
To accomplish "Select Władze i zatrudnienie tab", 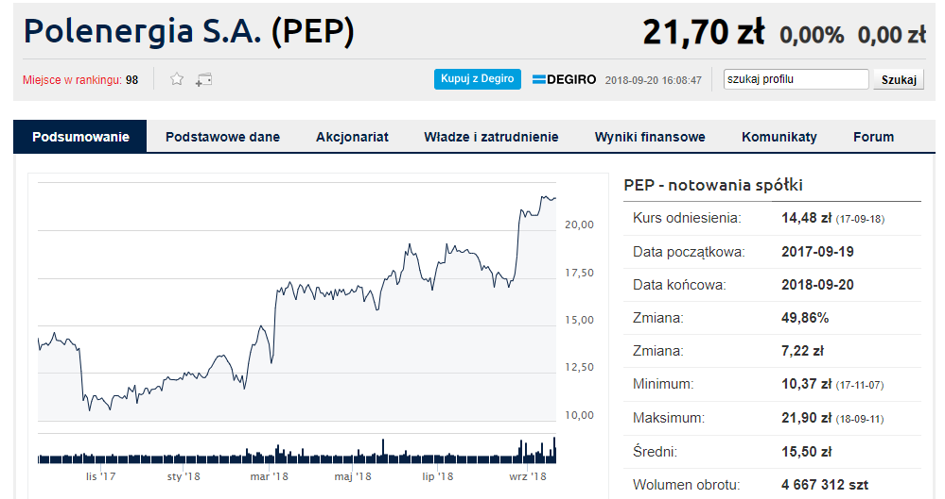I will pyautogui.click(x=491, y=137).
